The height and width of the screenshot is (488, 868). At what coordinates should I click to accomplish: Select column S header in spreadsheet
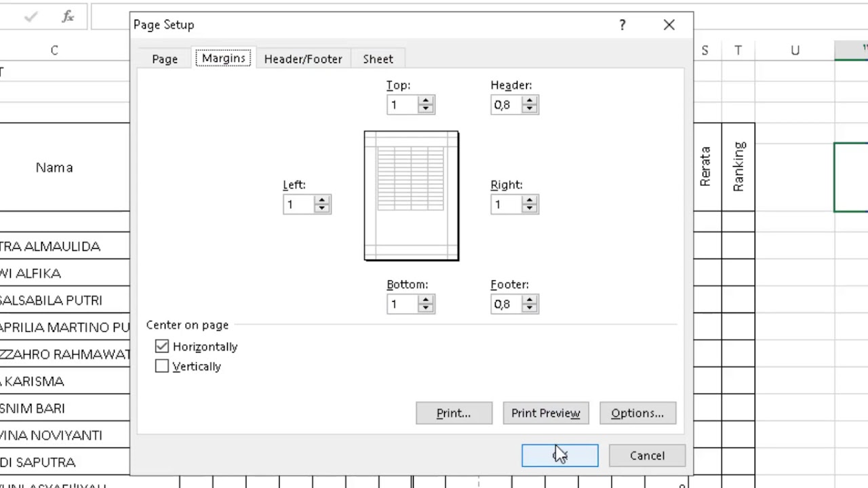tap(705, 50)
